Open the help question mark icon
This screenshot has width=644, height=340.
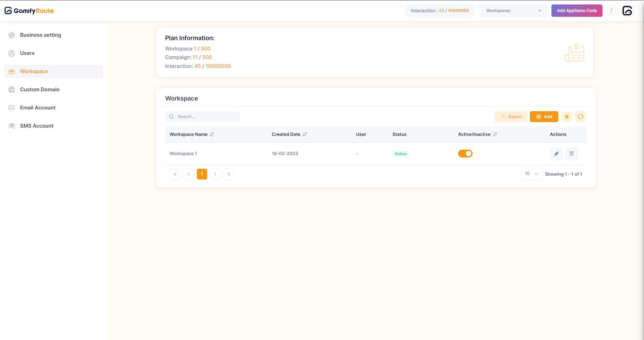point(611,11)
